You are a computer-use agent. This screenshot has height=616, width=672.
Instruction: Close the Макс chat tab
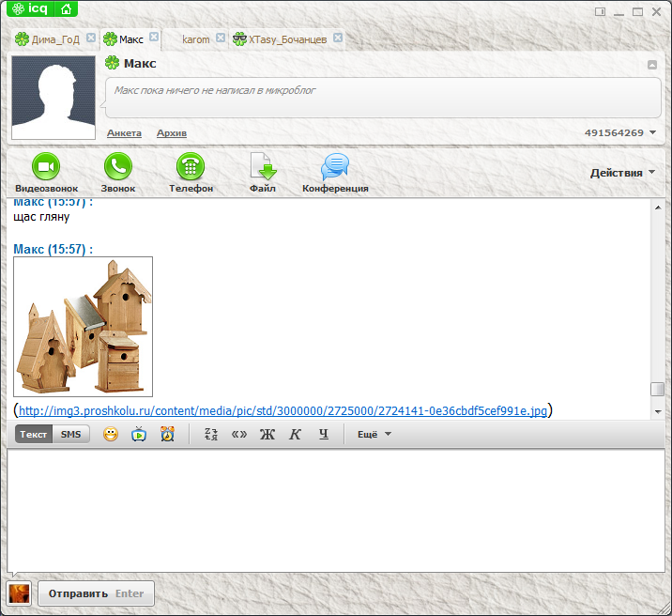154,37
